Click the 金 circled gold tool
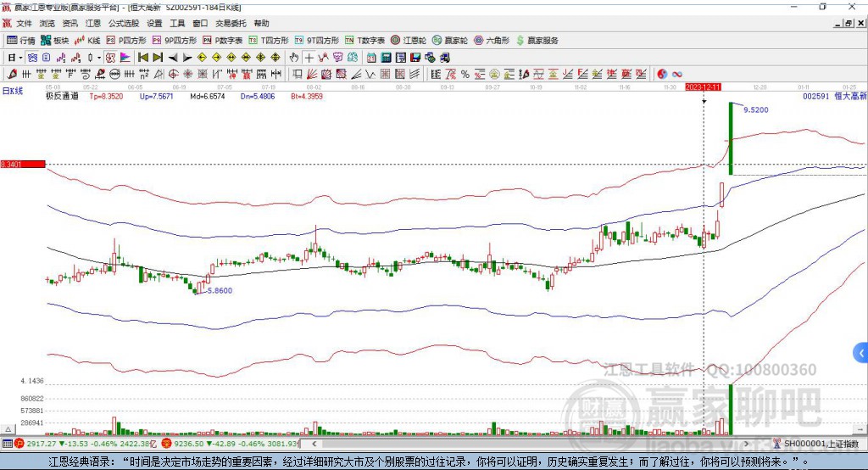 click(494, 75)
